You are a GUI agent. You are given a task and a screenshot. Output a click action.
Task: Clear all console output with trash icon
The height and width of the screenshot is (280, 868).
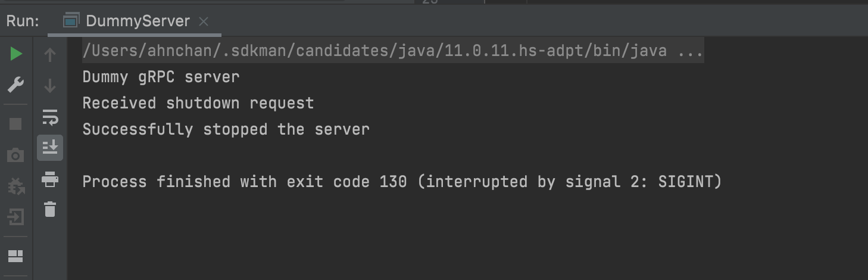pos(50,209)
